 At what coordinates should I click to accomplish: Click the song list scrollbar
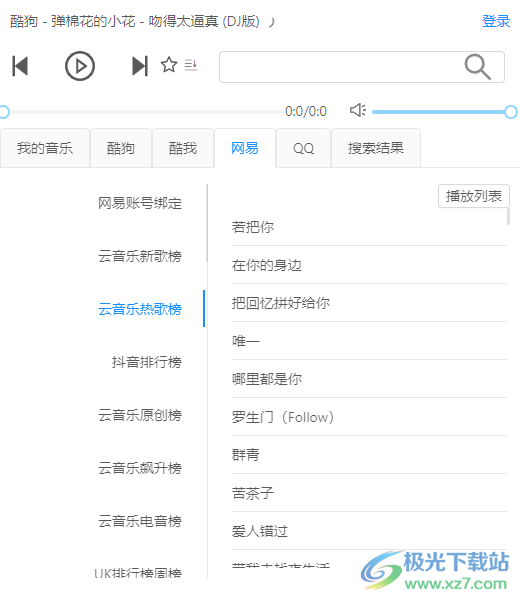point(509,217)
